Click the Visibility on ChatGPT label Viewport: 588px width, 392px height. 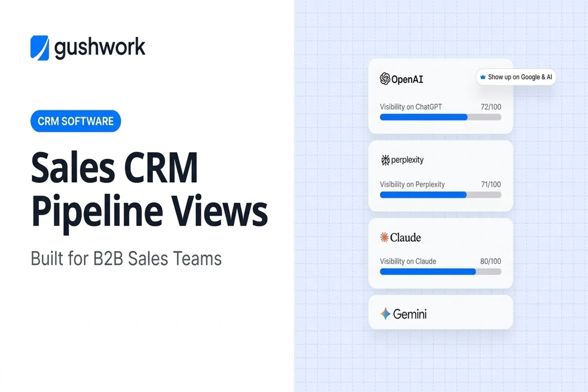point(411,107)
